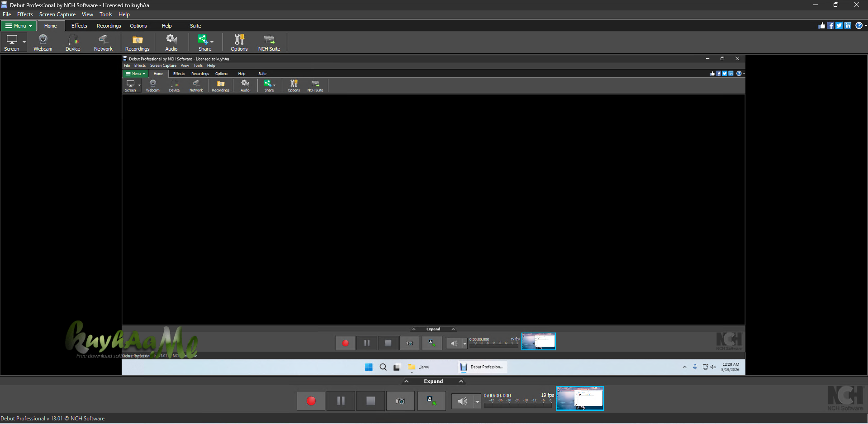Open the Help menu in the menu bar
This screenshot has height=424, width=868.
124,14
